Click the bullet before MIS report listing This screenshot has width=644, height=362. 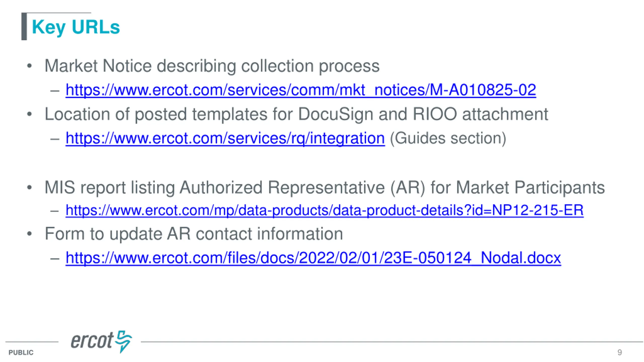coord(29,188)
